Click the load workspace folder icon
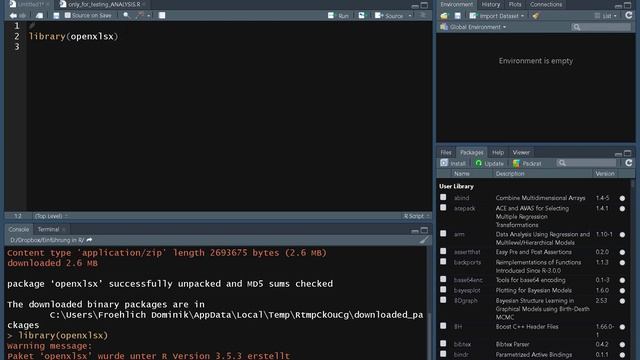This screenshot has height=360, width=640. coord(444,16)
